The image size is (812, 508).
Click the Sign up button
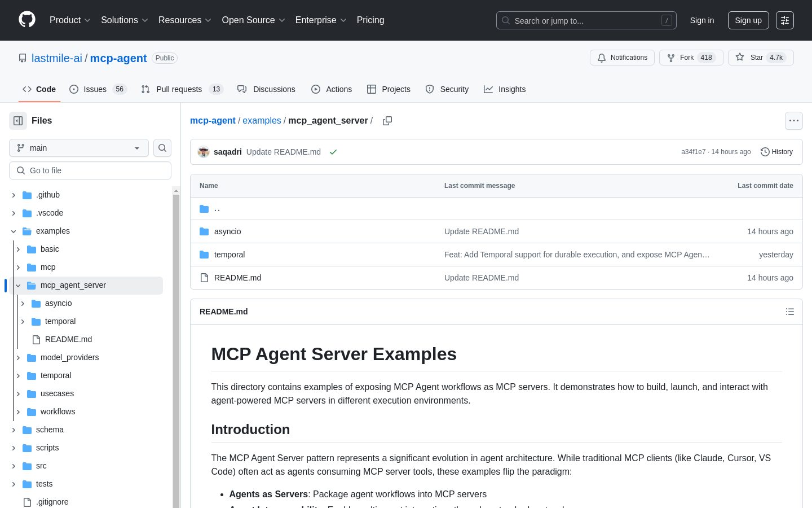tap(748, 20)
